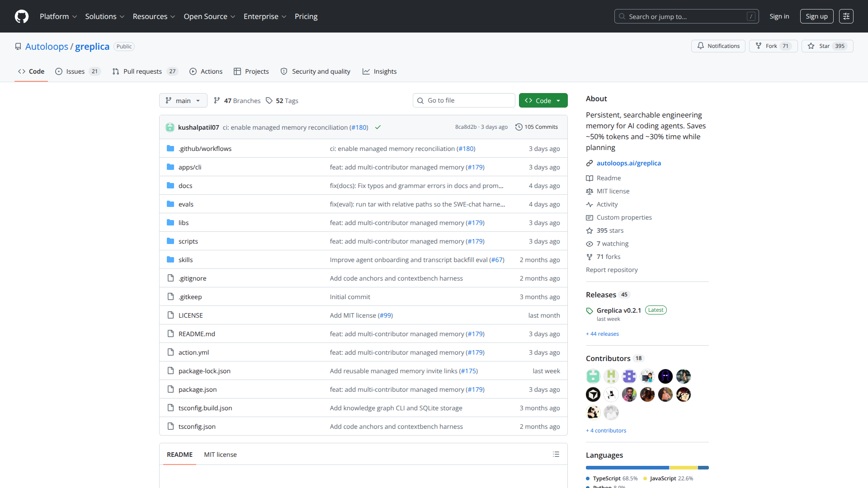Viewport: 868px width, 488px height.
Task: Click the green commit status checkmark
Action: [378, 127]
